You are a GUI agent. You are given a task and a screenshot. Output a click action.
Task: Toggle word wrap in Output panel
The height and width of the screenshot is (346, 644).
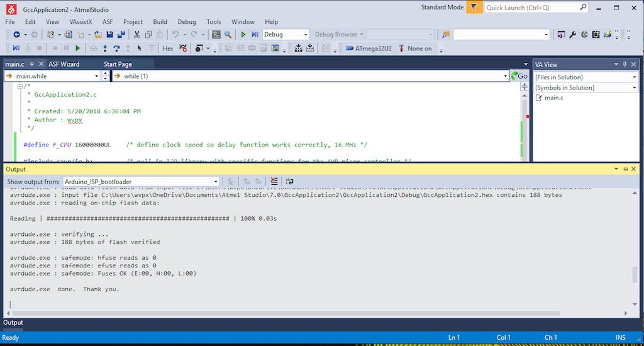pyautogui.click(x=289, y=181)
